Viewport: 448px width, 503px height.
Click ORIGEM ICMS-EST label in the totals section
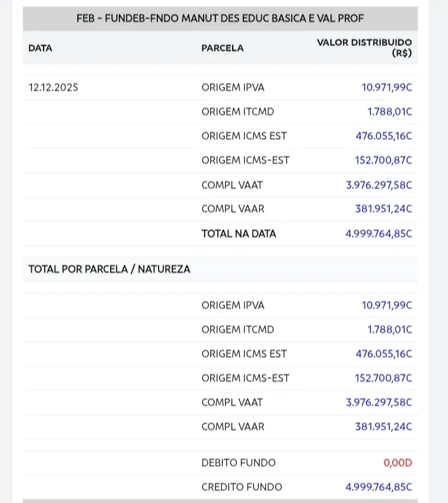(245, 378)
